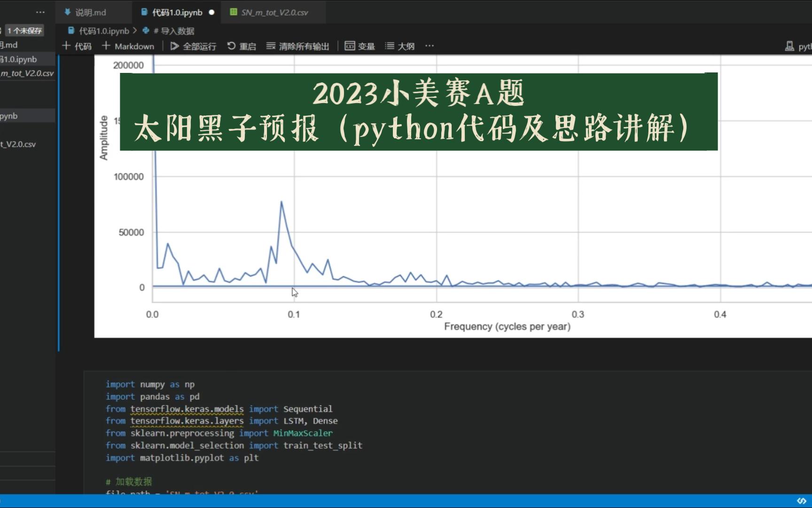Screen dimensions: 812x508
Task: Select 代码1.0.ipynb in open editors list
Action: [27, 59]
